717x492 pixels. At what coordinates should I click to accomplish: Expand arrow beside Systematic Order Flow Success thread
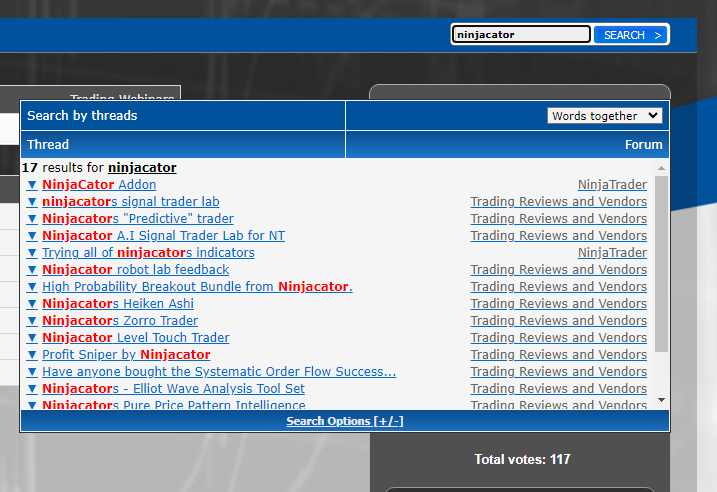pos(32,372)
